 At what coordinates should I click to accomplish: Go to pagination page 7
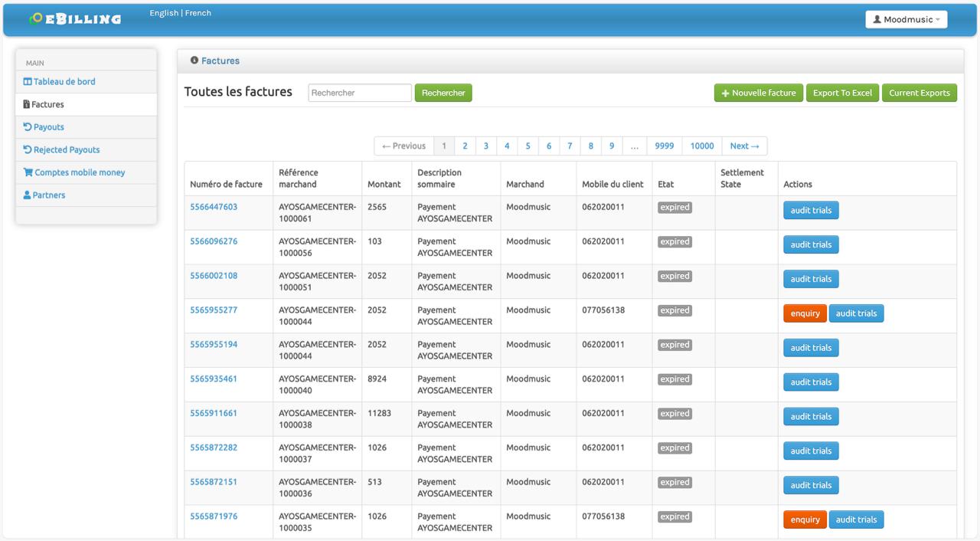(570, 146)
